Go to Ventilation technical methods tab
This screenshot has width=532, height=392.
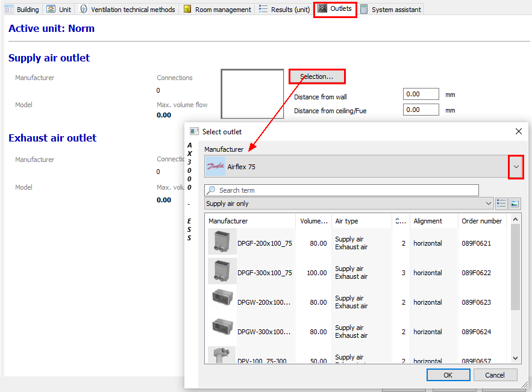tap(128, 9)
